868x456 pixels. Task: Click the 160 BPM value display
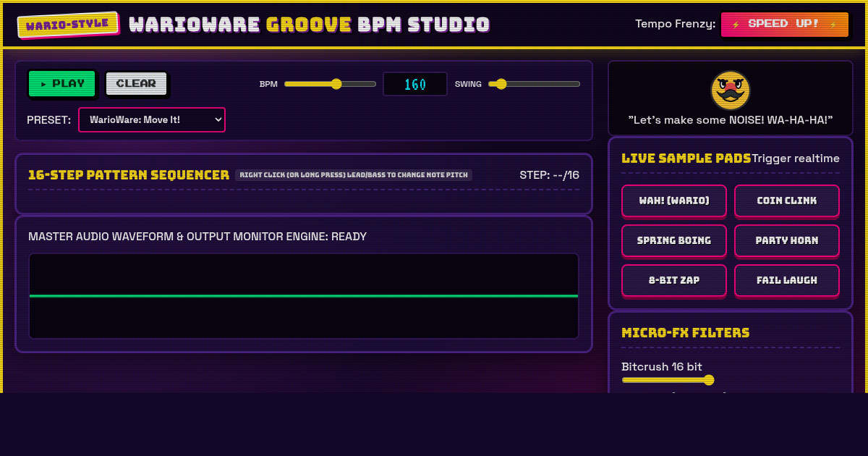415,84
